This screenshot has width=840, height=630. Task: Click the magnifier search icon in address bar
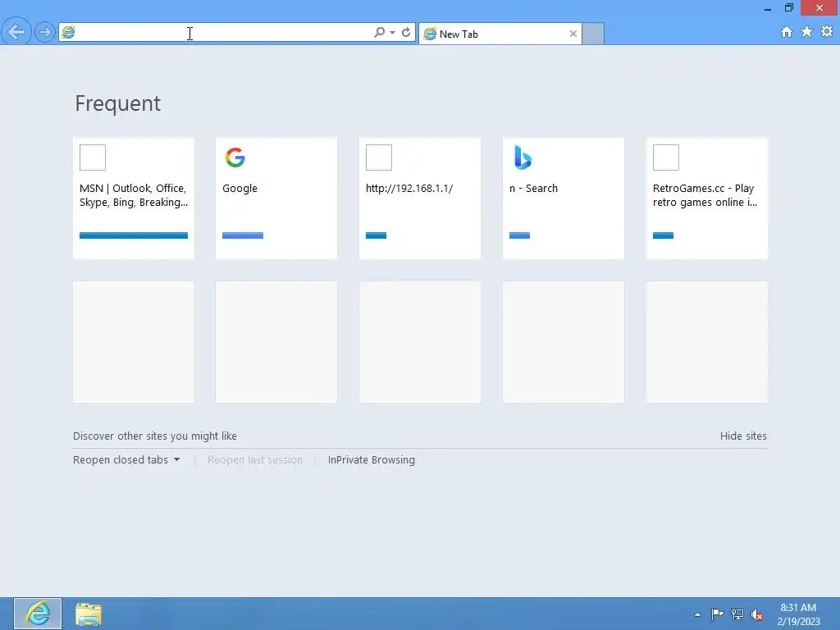[379, 32]
